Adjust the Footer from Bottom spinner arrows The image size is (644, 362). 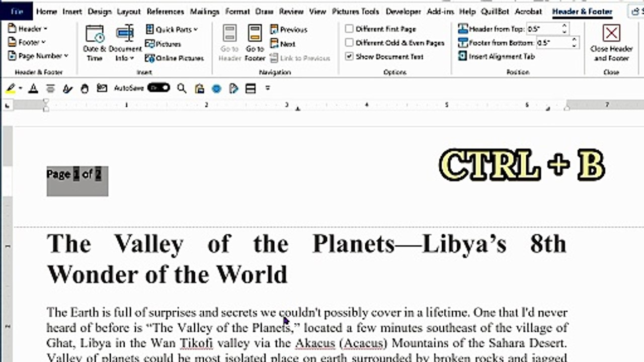point(575,43)
